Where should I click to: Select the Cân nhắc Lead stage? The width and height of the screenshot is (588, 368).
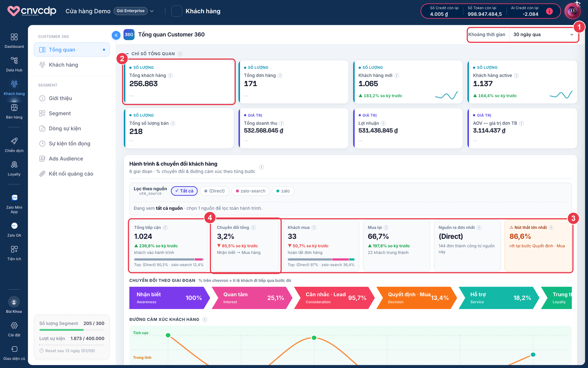(334, 298)
